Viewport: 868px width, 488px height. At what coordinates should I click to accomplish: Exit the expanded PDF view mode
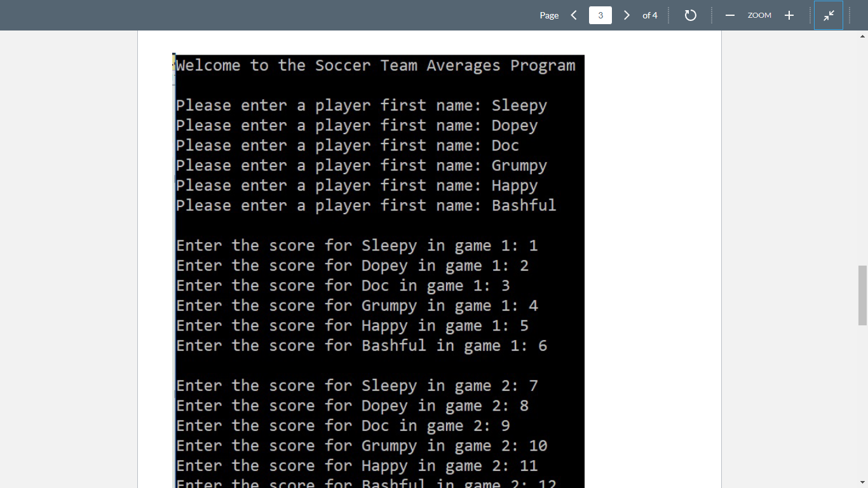pos(829,15)
